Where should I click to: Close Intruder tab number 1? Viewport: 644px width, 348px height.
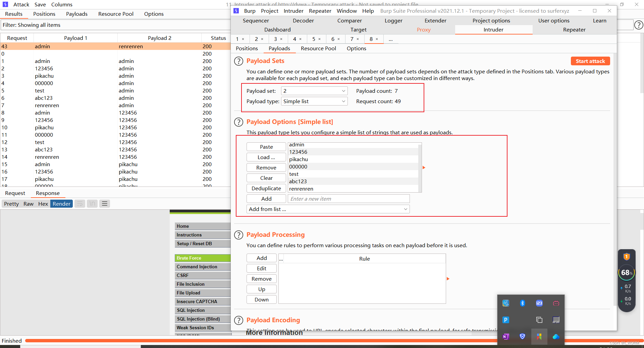click(x=243, y=39)
